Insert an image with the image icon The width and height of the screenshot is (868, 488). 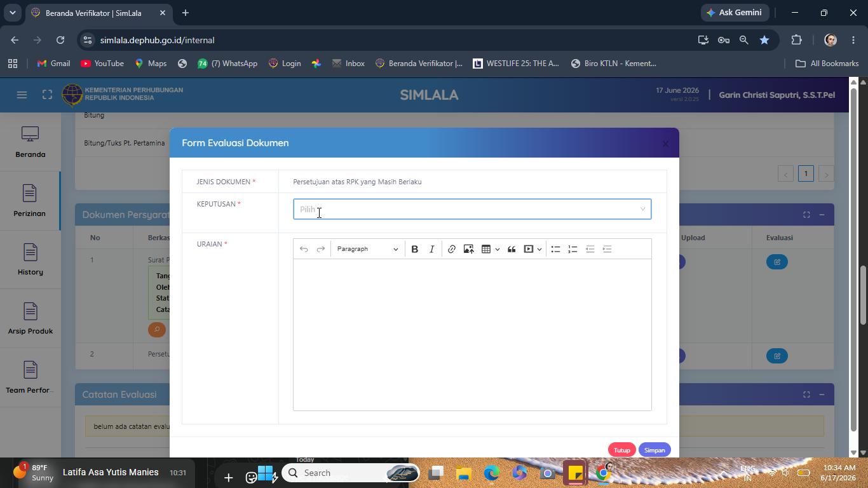point(469,249)
